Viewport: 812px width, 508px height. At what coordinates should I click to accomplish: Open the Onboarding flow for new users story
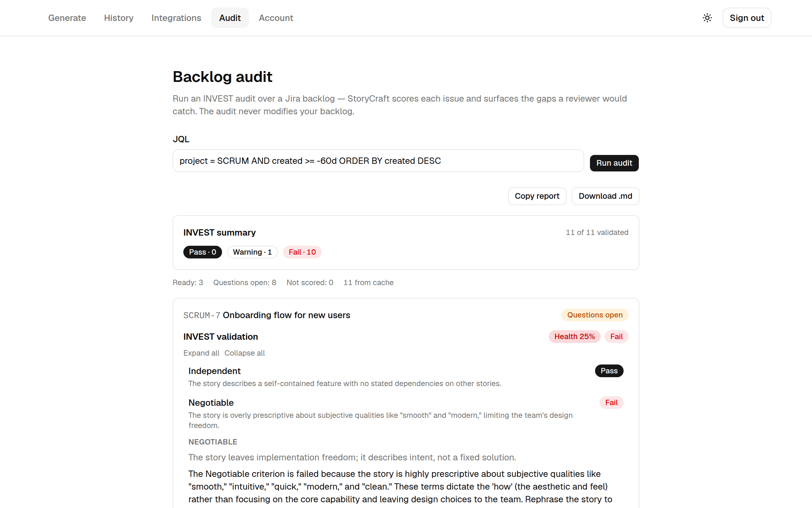[286, 315]
